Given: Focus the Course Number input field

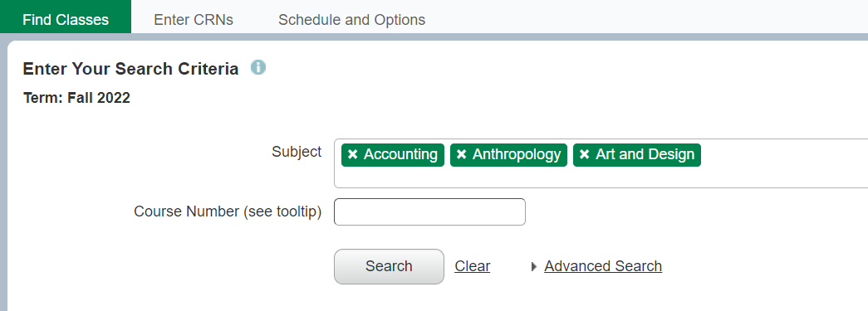Looking at the screenshot, I should click(429, 211).
